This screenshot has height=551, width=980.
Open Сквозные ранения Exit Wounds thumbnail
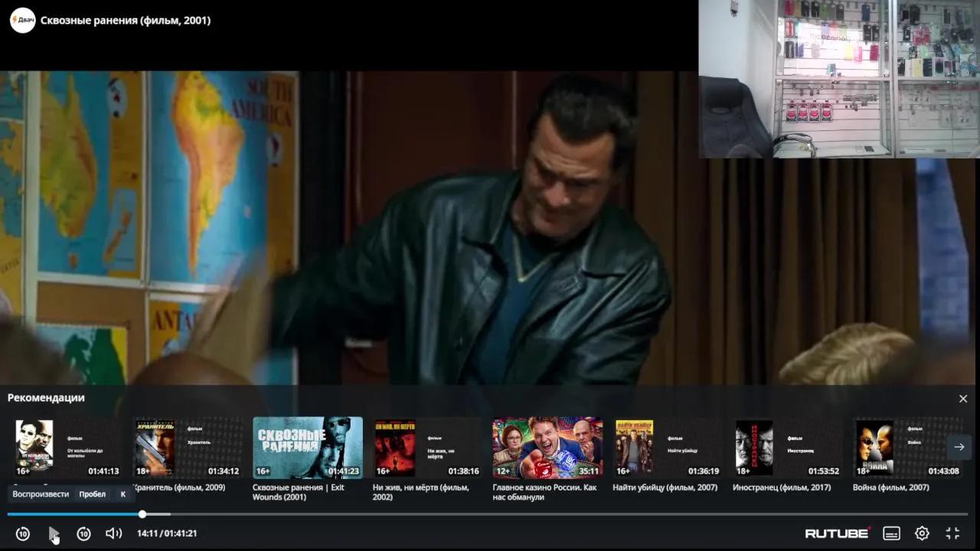[x=308, y=448]
